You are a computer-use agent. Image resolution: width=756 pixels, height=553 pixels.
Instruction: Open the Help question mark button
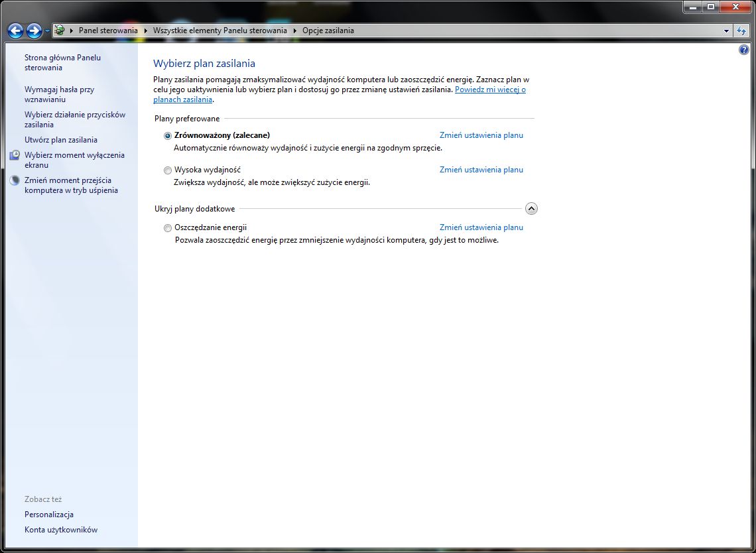coord(744,50)
